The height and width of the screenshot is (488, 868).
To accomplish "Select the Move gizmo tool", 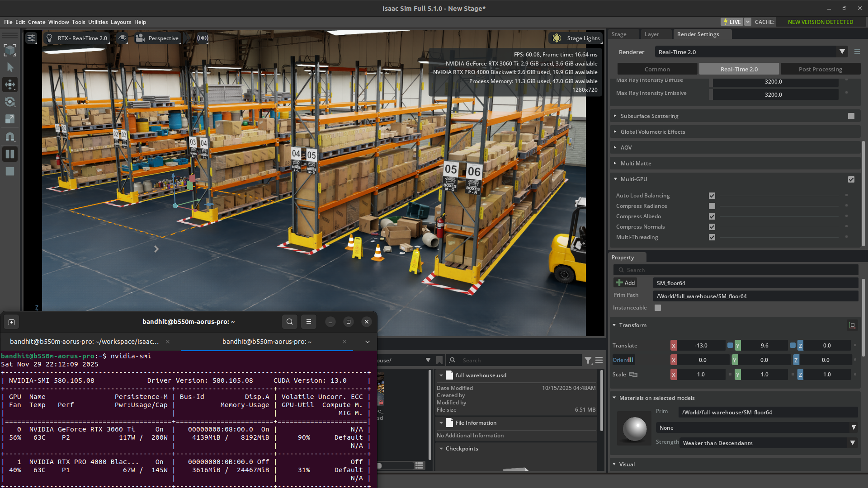I will click(x=10, y=84).
